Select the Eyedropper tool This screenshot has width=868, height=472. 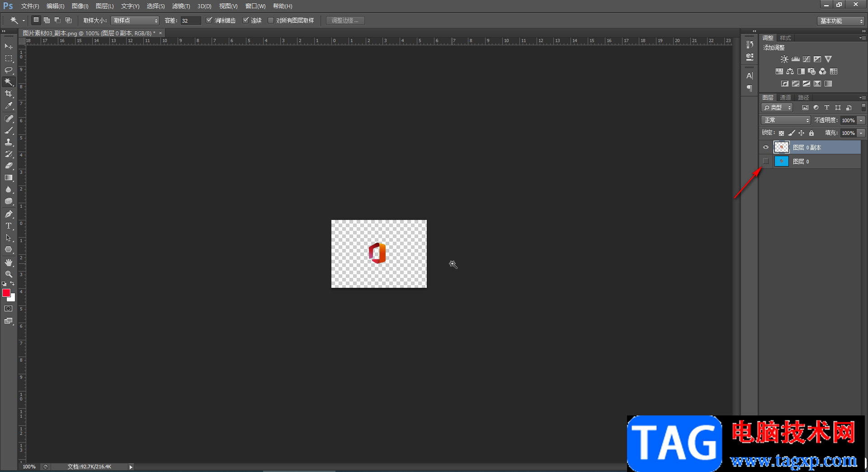(x=9, y=106)
